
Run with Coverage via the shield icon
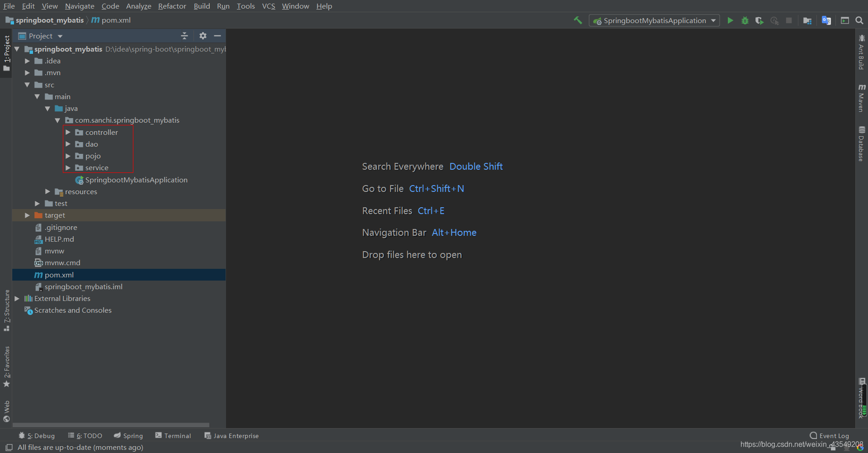759,20
